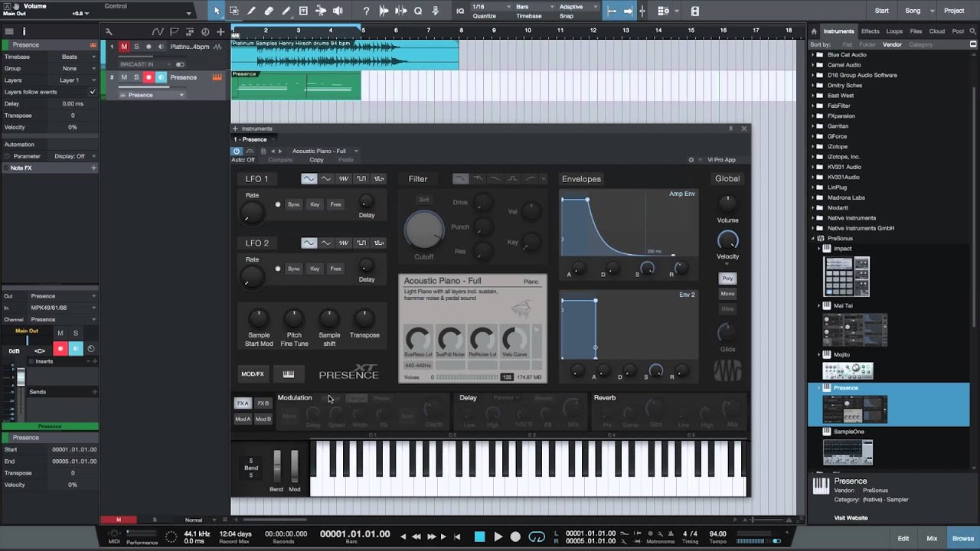Switch to browser Files tab
The height and width of the screenshot is (551, 980).
916,31
